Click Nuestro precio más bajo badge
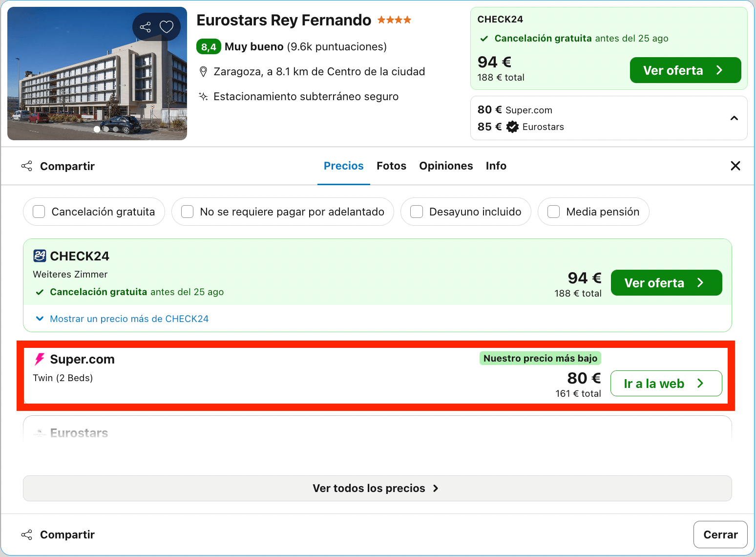The width and height of the screenshot is (756, 557). [x=540, y=358]
